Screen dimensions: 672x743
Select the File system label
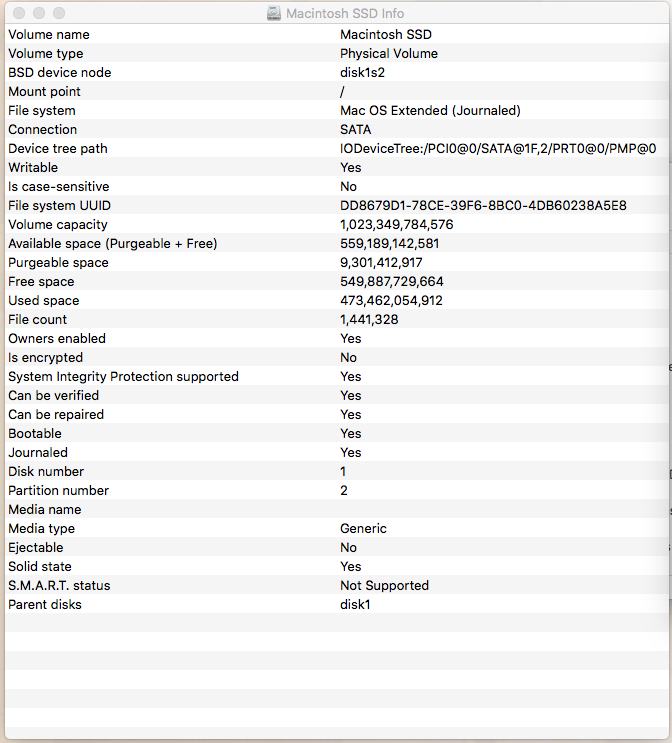tap(42, 110)
